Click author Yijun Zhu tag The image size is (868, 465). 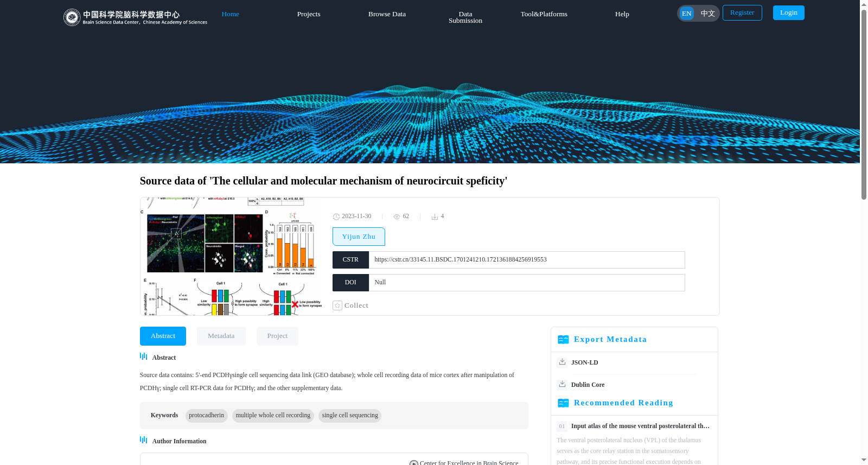coord(359,237)
